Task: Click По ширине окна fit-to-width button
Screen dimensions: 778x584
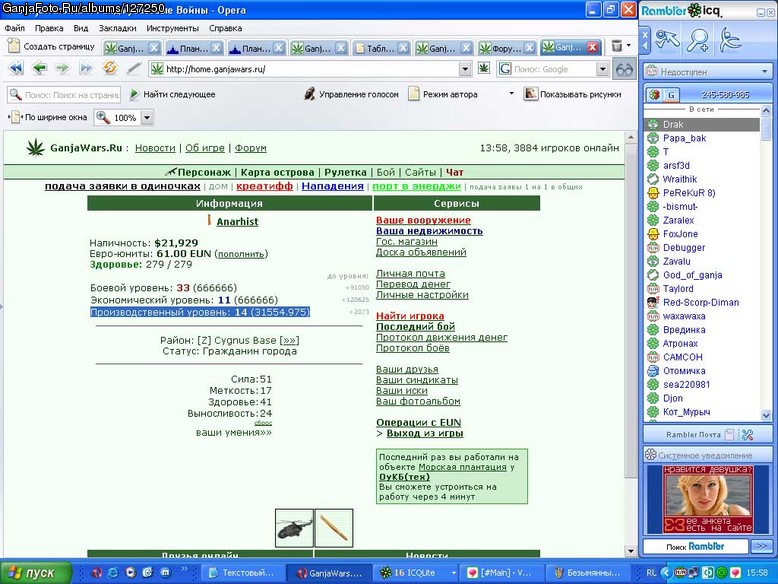Action: 49,118
